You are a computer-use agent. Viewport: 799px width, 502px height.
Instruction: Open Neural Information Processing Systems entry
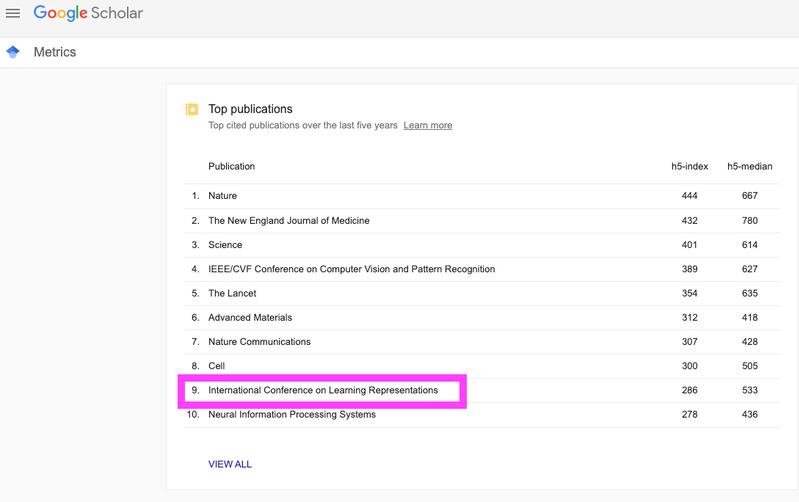coord(291,415)
